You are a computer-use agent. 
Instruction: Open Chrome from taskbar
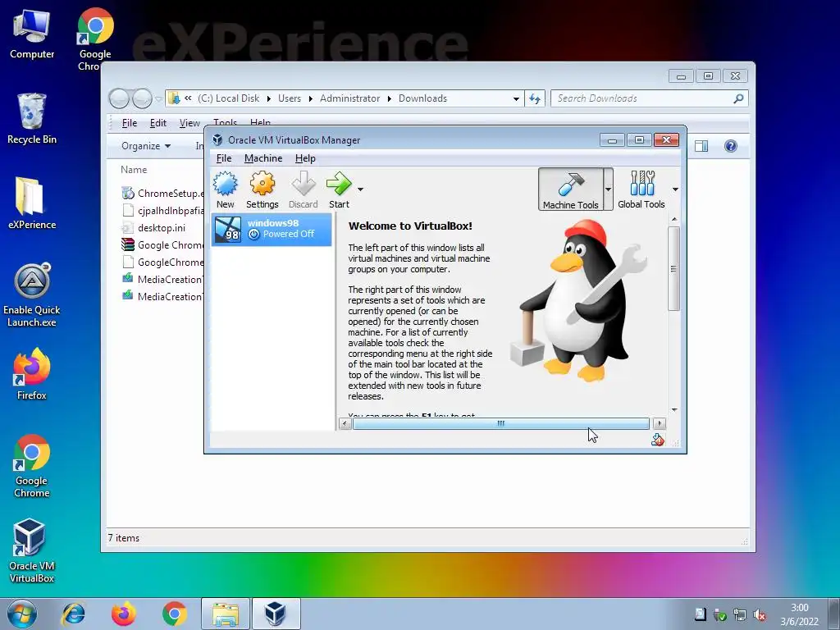pos(175,614)
